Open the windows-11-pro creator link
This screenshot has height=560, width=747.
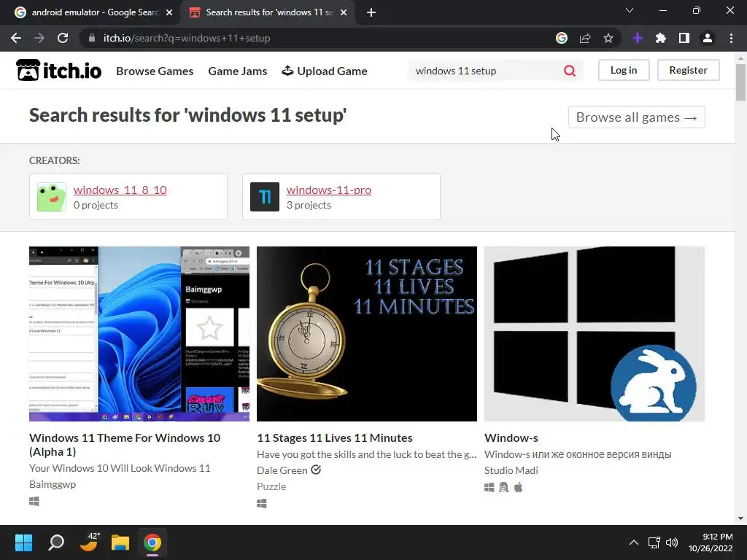[x=329, y=190]
